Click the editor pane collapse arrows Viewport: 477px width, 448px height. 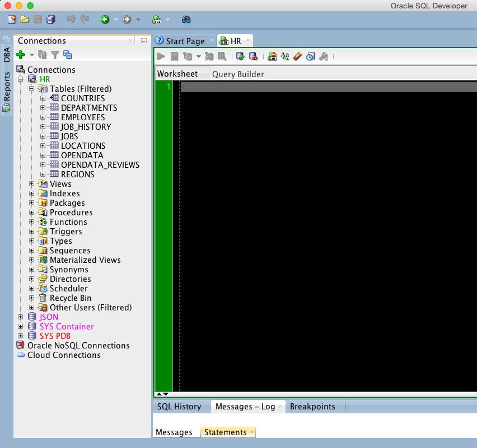[x=162, y=394]
